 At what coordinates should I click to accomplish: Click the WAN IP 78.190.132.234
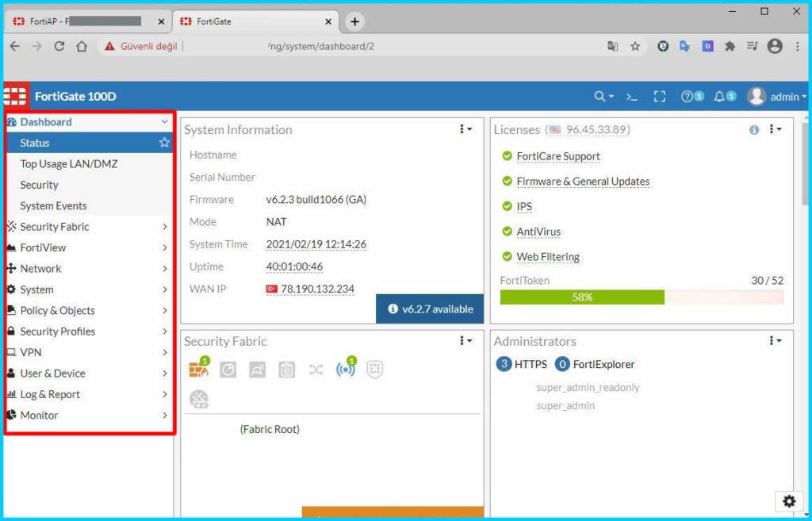[x=317, y=289]
